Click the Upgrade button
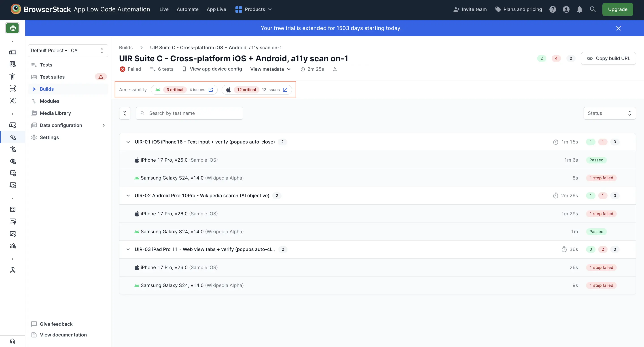Image resolution: width=644 pixels, height=347 pixels. point(617,9)
